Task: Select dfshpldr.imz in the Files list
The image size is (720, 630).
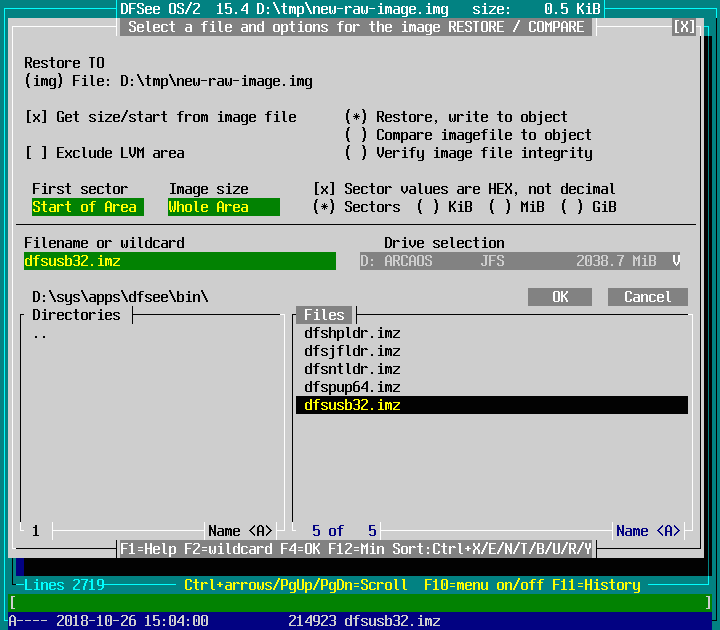Action: [352, 333]
